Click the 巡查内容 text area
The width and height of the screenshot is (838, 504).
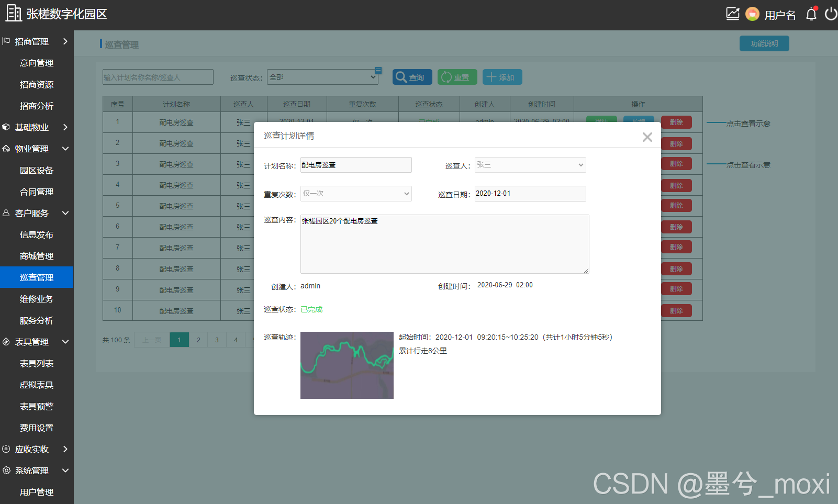tap(445, 244)
